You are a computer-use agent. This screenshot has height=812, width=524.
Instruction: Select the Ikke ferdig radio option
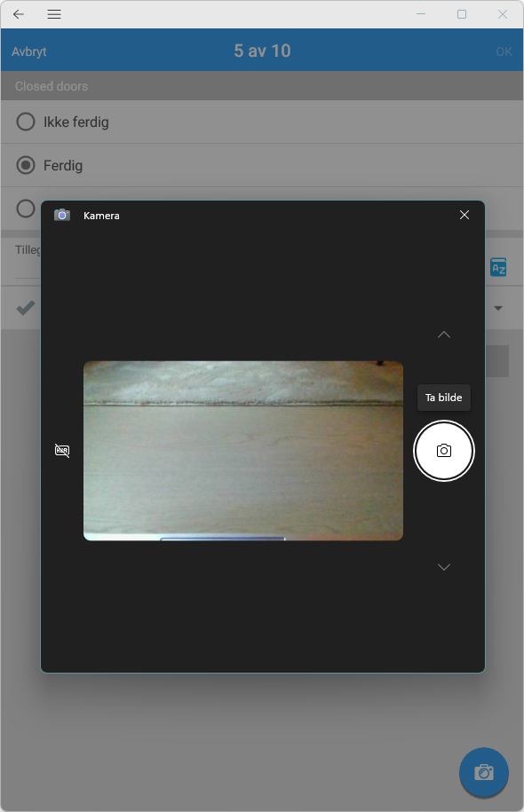pyautogui.click(x=26, y=122)
